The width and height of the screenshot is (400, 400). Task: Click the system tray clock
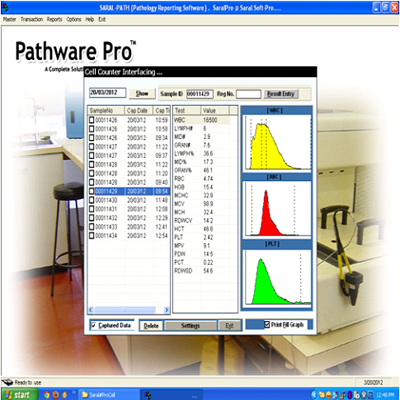[385, 395]
